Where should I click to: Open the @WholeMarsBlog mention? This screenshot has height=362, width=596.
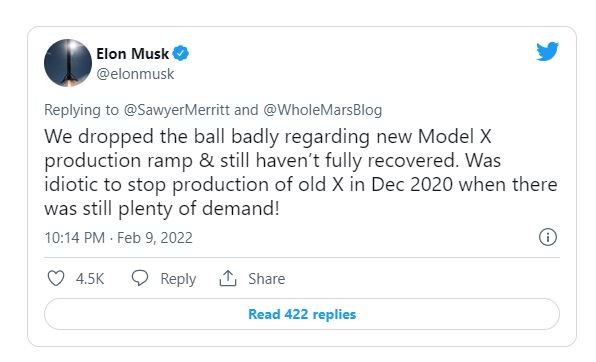click(x=322, y=110)
